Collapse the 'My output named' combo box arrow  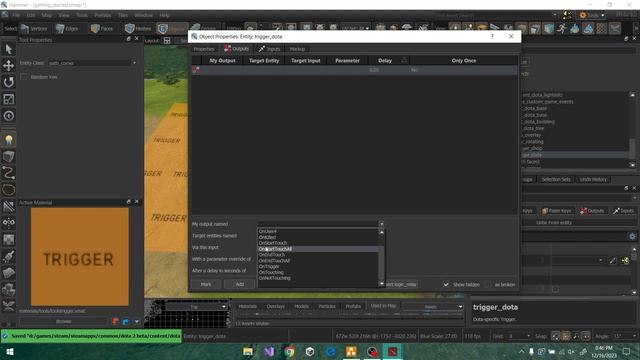coord(381,224)
